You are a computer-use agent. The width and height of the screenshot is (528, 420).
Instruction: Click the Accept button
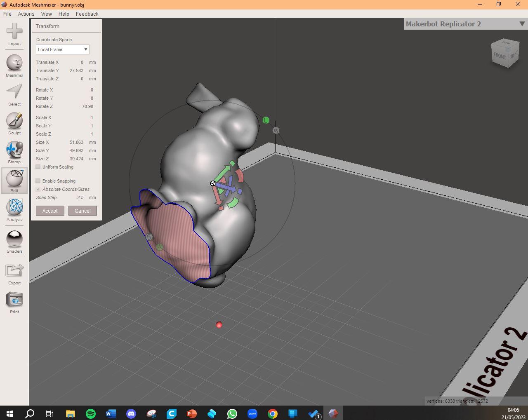[50, 211]
